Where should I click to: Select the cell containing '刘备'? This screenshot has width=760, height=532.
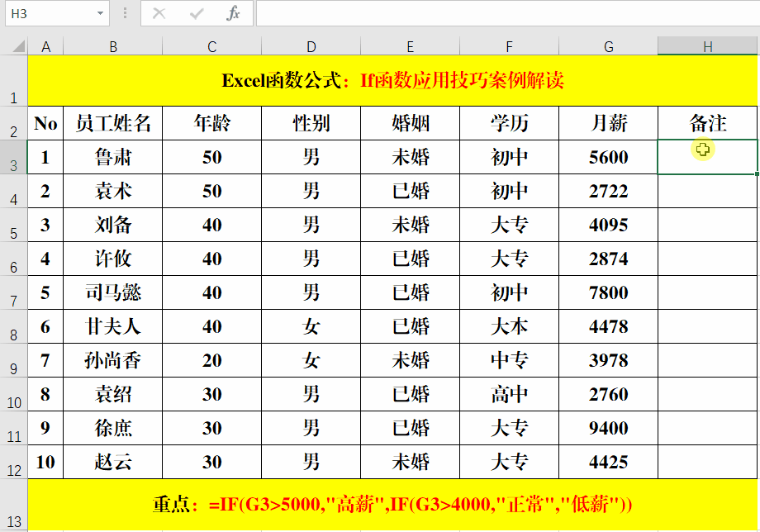(x=113, y=225)
